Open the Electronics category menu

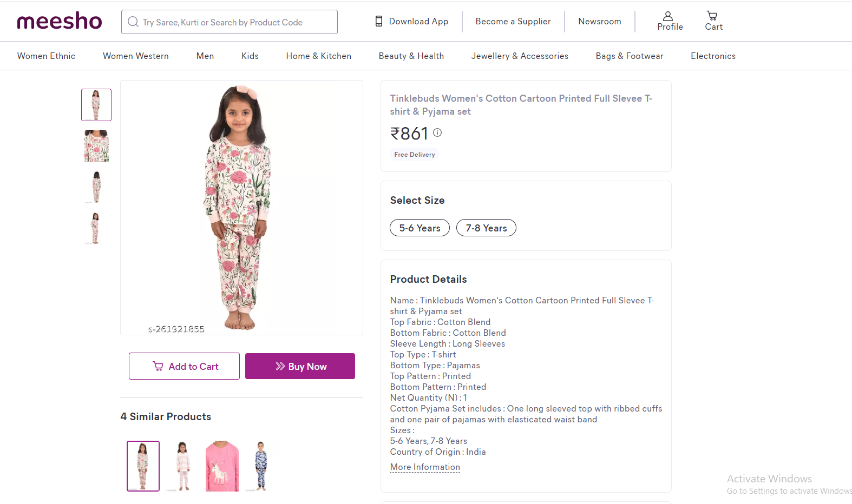tap(713, 56)
